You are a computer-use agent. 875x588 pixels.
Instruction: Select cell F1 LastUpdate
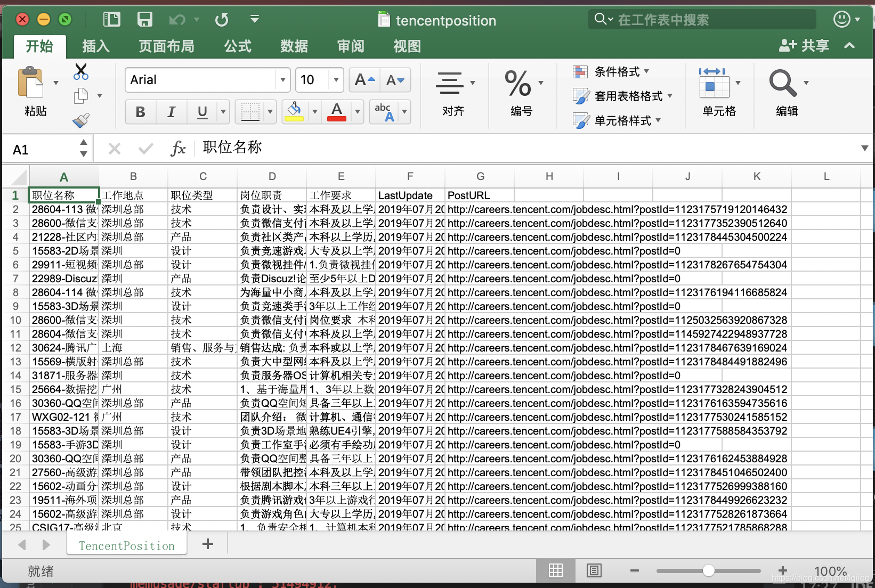point(410,195)
